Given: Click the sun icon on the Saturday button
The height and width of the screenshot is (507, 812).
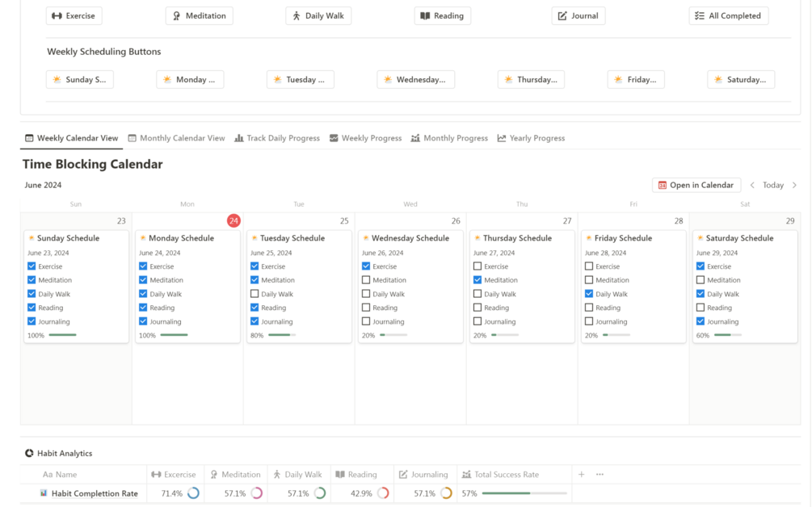Looking at the screenshot, I should coord(718,80).
